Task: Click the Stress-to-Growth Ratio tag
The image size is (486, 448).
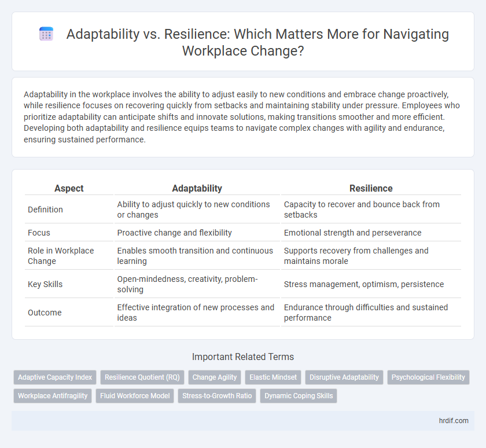Action: 217,396
